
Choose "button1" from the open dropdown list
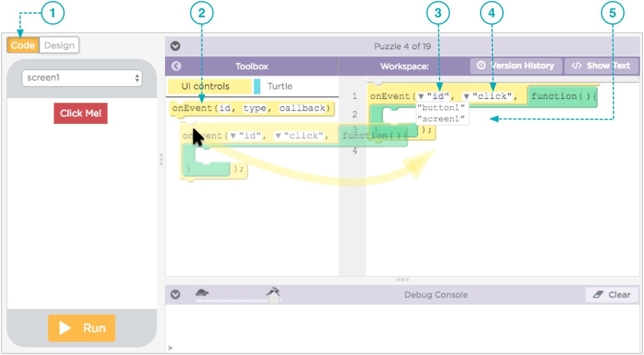tap(441, 107)
